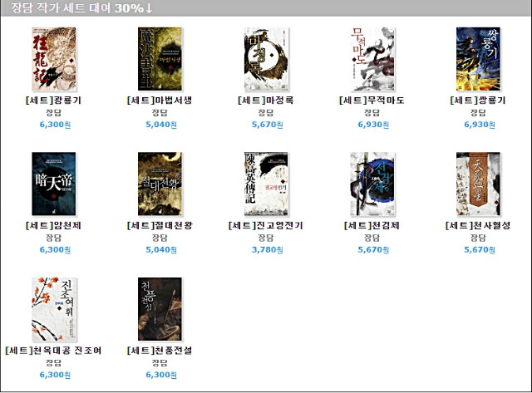Click the 6,300원 price under 천풍전설

pos(161,375)
